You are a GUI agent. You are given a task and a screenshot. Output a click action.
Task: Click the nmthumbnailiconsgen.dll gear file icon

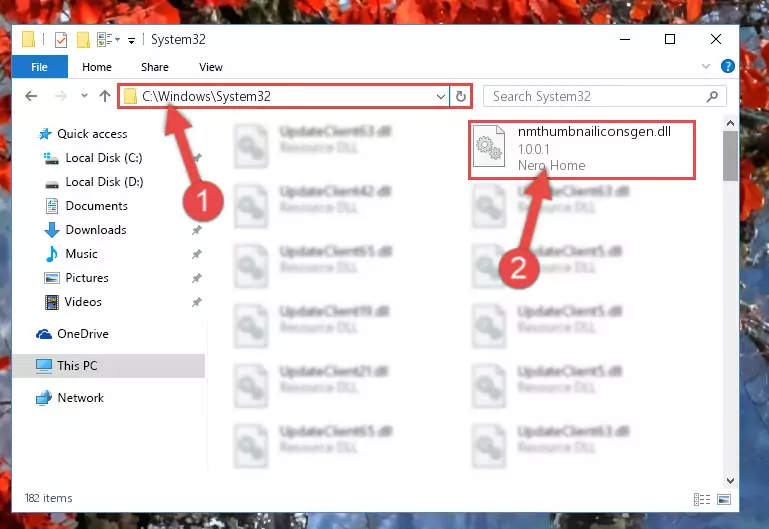click(x=489, y=146)
